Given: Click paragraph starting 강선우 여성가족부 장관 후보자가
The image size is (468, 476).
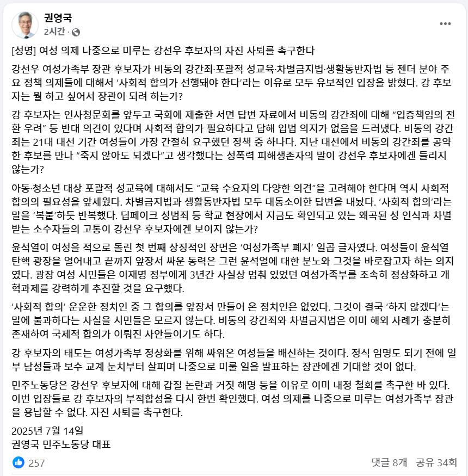Looking at the screenshot, I should tap(233, 83).
